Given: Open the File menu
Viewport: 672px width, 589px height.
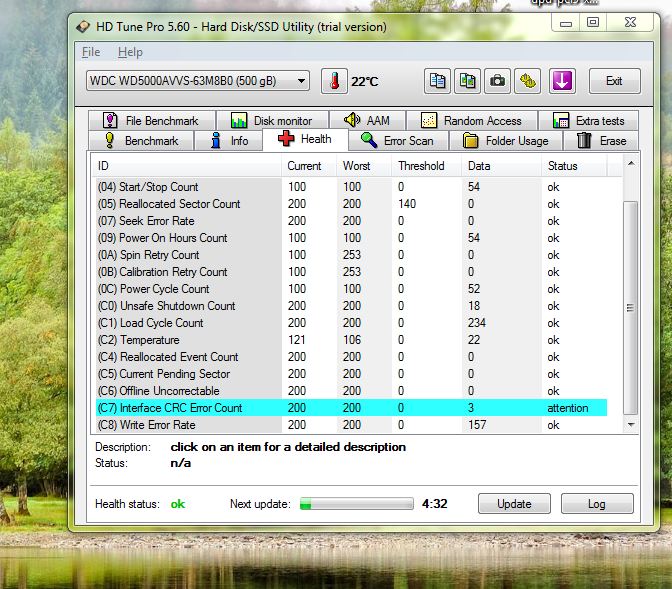Looking at the screenshot, I should click(x=91, y=52).
